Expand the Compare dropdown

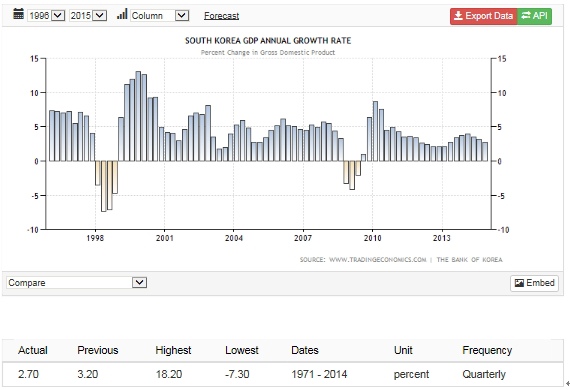click(x=77, y=282)
